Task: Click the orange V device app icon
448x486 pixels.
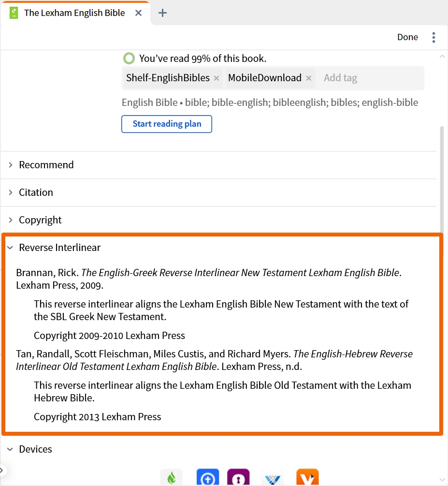Action: tap(307, 477)
